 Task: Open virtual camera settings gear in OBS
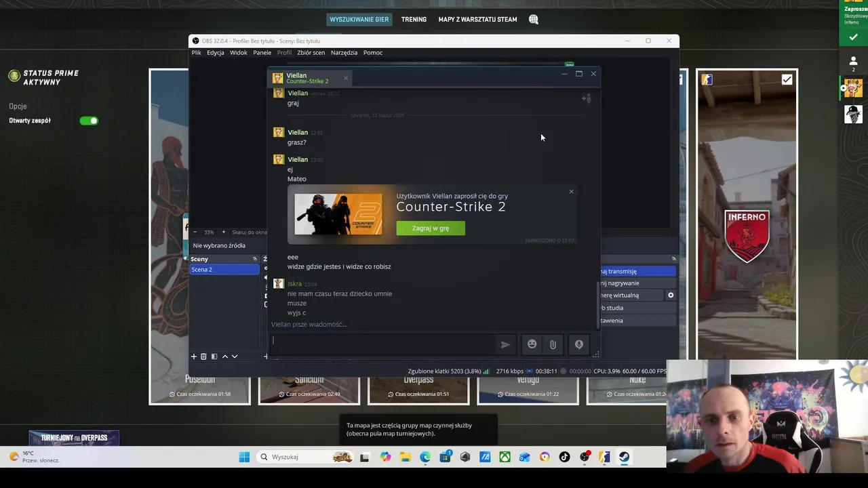[671, 296]
